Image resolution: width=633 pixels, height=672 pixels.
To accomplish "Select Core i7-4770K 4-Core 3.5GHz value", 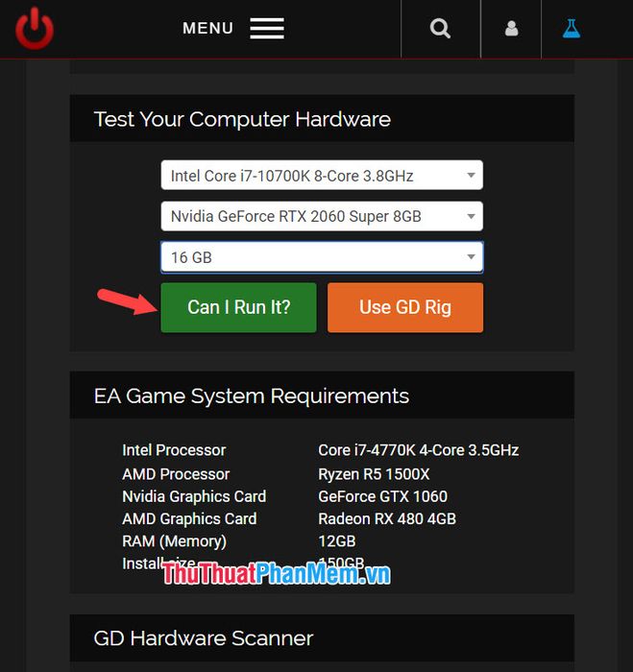I will pyautogui.click(x=419, y=450).
